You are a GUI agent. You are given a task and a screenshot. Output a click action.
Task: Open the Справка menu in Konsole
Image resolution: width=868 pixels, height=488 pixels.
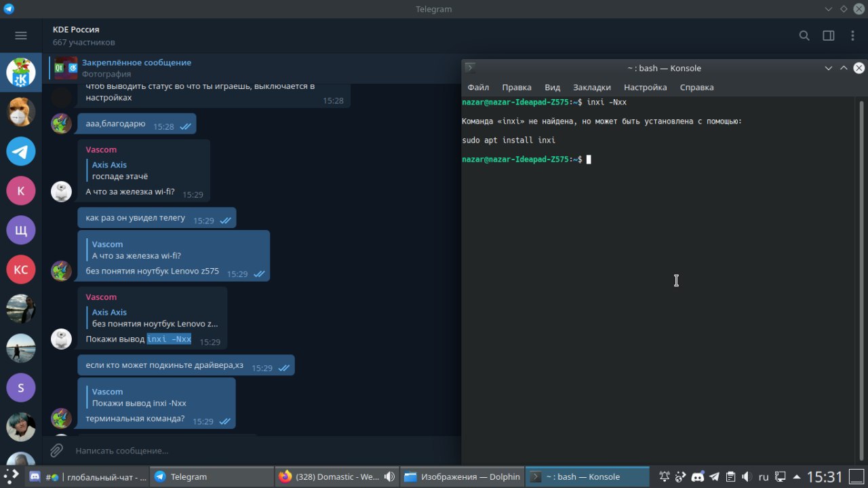696,87
